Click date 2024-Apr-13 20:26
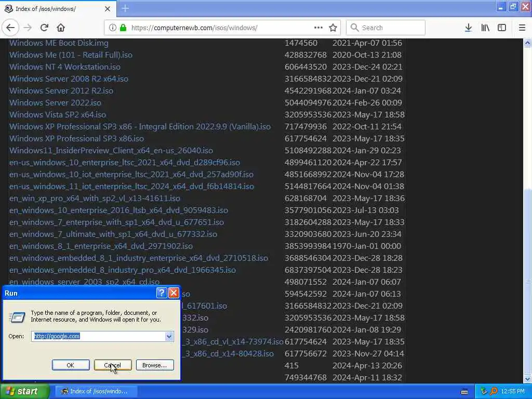 click(x=367, y=366)
